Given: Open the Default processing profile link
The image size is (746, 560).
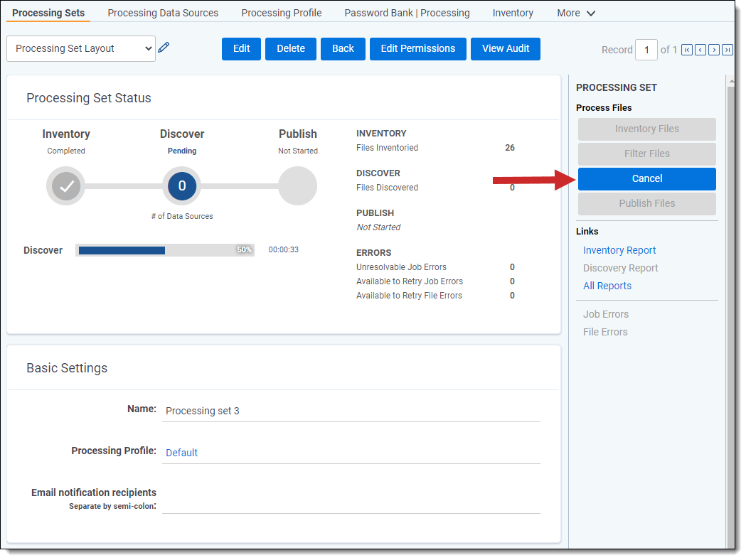Looking at the screenshot, I should click(181, 453).
